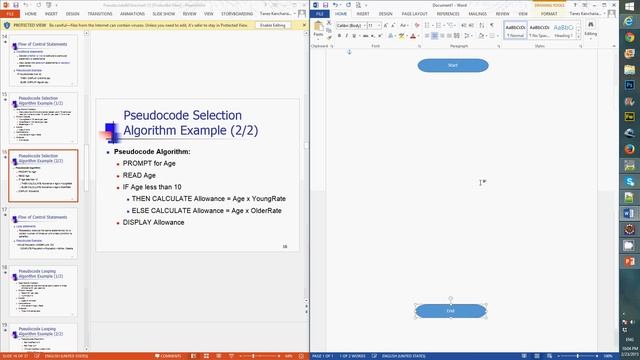Image resolution: width=640 pixels, height=360 pixels.
Task: Click the PowerPoint icon on the taskbar
Action: [629, 261]
